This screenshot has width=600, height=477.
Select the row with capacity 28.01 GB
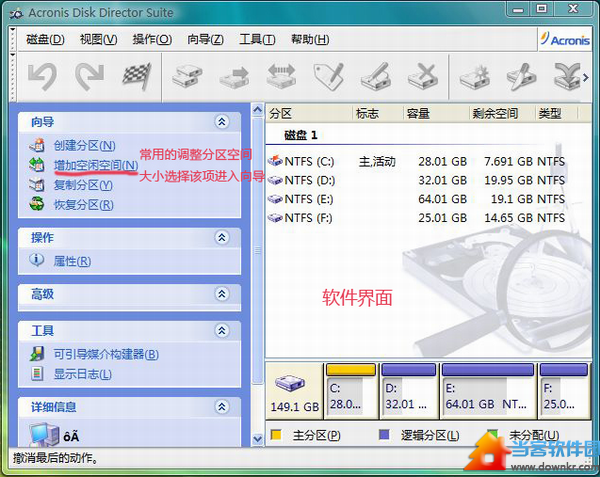click(x=416, y=161)
